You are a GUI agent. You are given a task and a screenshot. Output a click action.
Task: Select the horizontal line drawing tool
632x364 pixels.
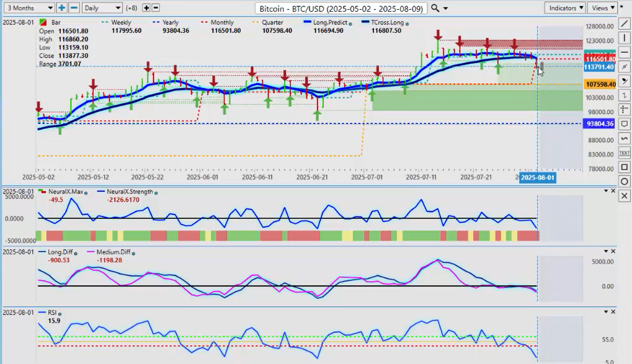coord(624,53)
